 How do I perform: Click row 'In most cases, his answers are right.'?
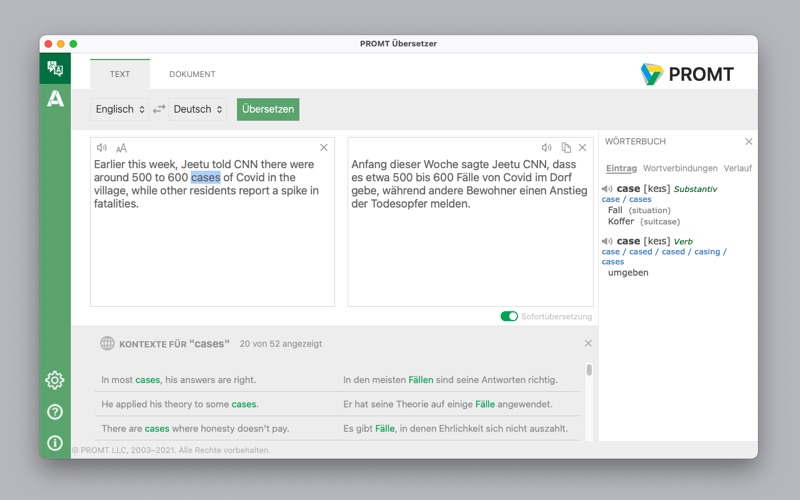point(179,380)
